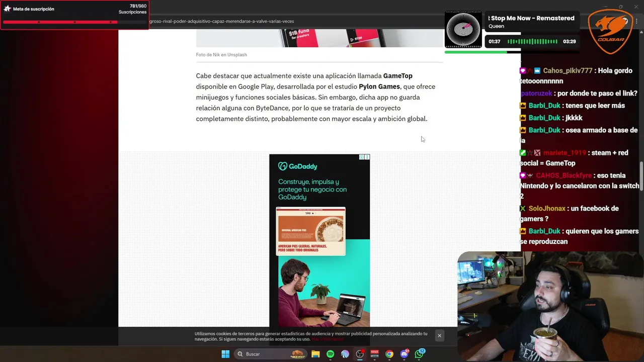Screen dimensions: 644x362
Task: Click the American Pies website preview in ad
Action: pos(311,231)
